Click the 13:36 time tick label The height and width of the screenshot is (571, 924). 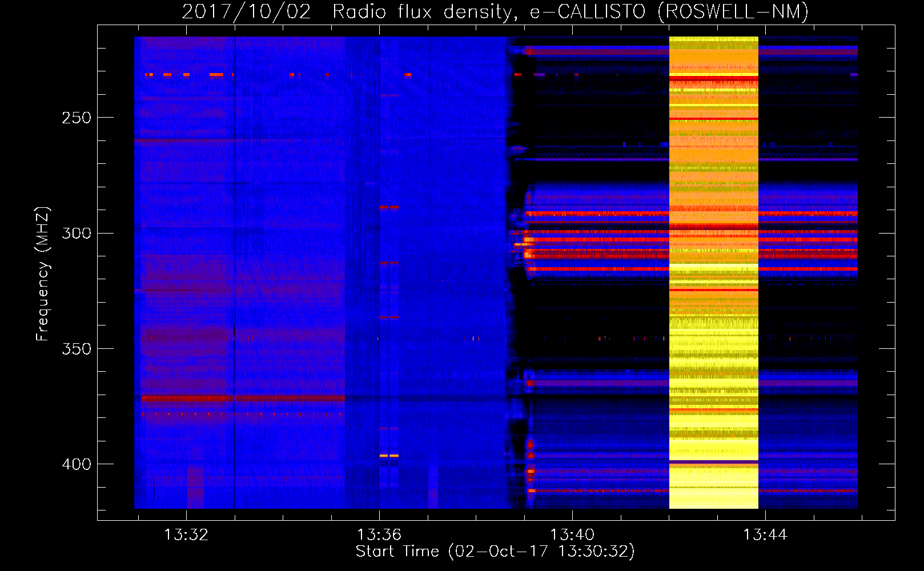(379, 535)
